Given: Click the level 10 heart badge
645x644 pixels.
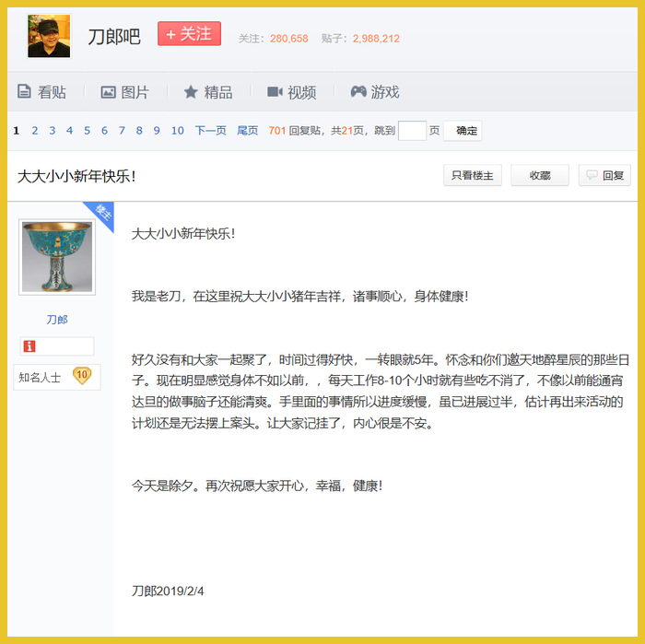Looking at the screenshot, I should (82, 376).
